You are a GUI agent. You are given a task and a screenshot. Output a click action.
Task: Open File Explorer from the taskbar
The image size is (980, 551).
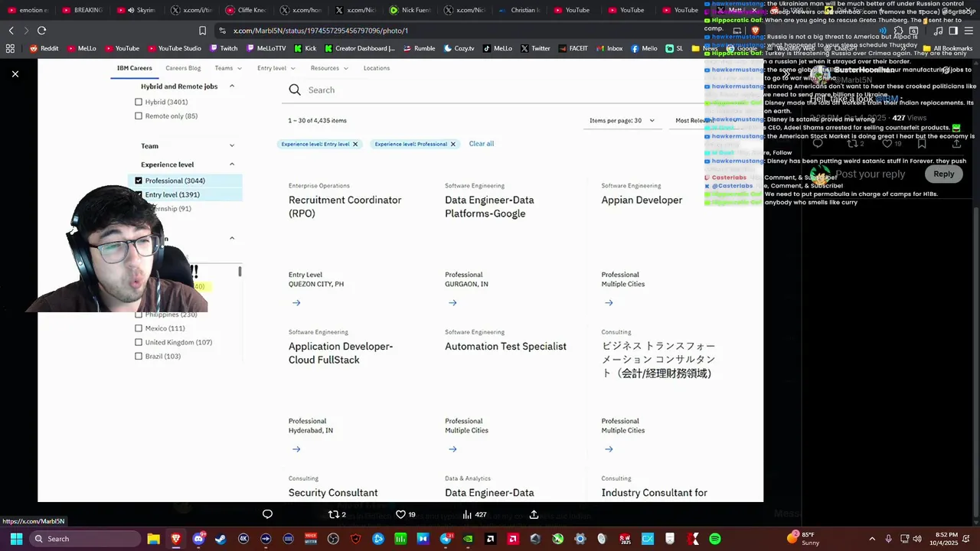tap(153, 539)
